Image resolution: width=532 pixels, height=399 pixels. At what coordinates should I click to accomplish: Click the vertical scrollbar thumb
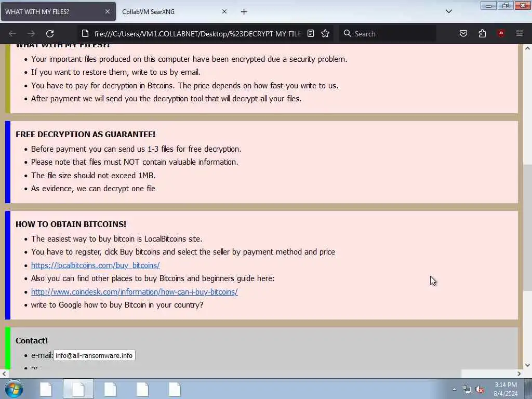[528, 228]
